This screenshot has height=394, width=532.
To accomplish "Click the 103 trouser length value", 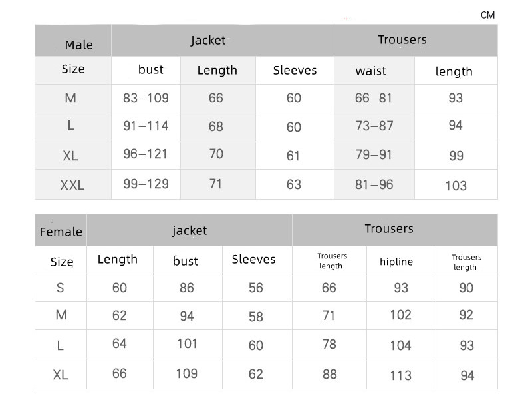I will coord(456,186).
